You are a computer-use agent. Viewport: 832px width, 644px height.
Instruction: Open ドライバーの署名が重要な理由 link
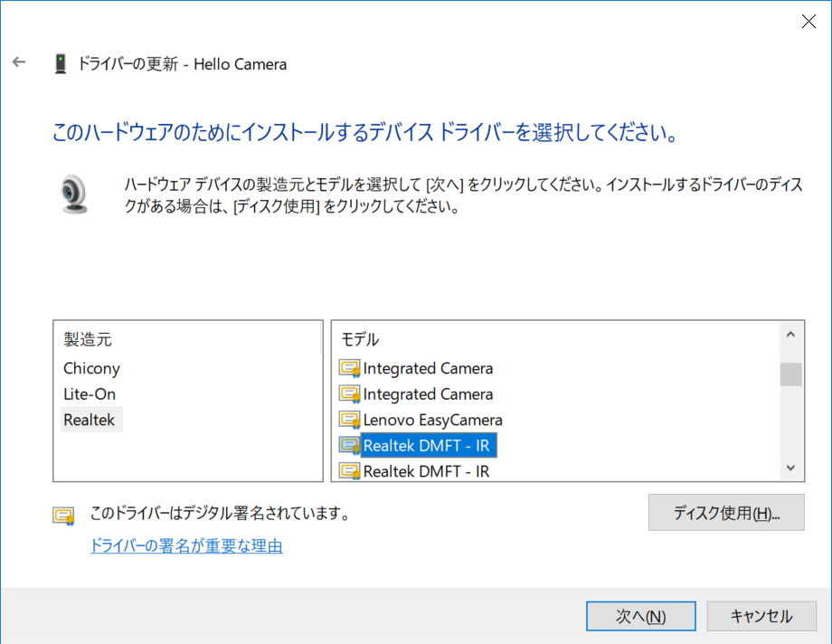pyautogui.click(x=186, y=545)
